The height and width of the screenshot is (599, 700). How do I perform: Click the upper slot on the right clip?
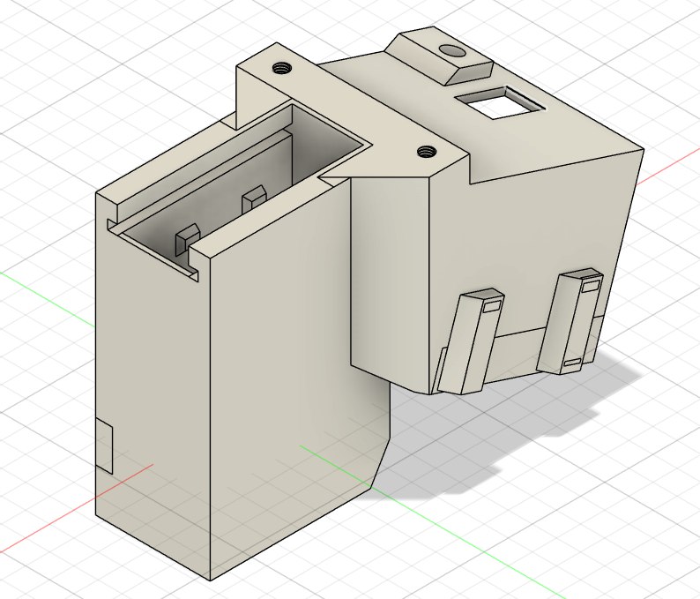coord(591,285)
